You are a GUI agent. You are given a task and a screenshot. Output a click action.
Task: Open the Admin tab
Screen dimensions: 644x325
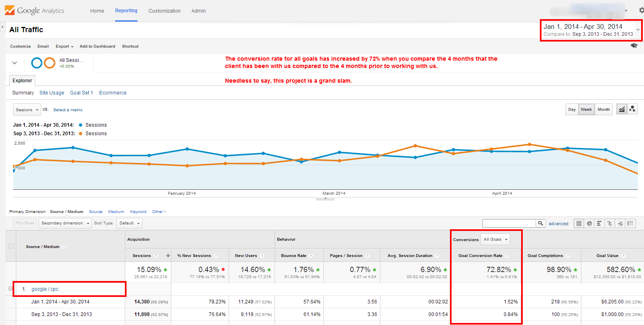pyautogui.click(x=199, y=11)
